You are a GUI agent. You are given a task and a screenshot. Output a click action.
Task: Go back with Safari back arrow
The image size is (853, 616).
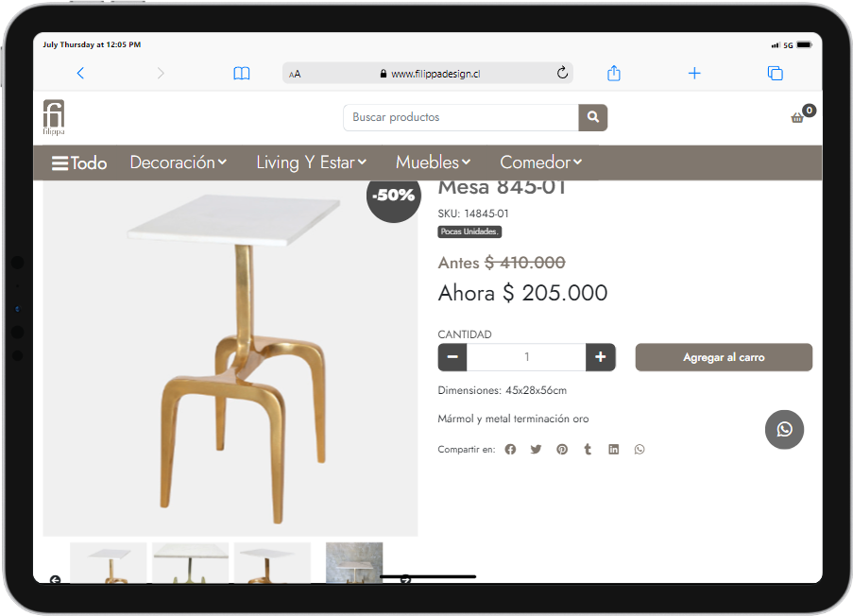(x=80, y=74)
